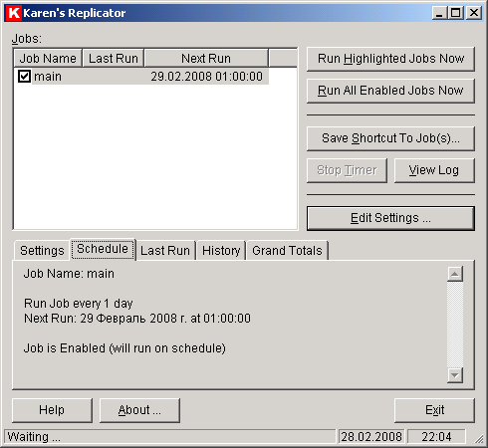Click the 'Job Name: main' details line
The height and width of the screenshot is (448, 488).
click(69, 274)
